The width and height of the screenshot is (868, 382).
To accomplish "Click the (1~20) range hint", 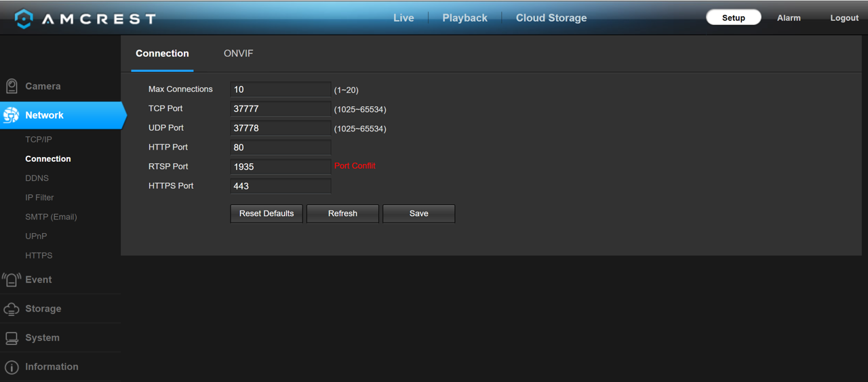I will [x=346, y=90].
